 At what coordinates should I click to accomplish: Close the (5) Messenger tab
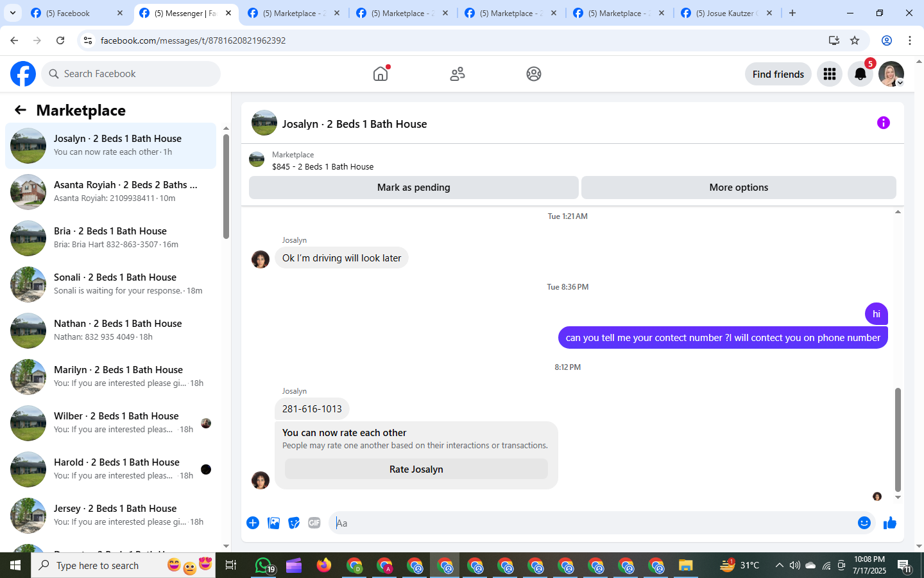[228, 13]
